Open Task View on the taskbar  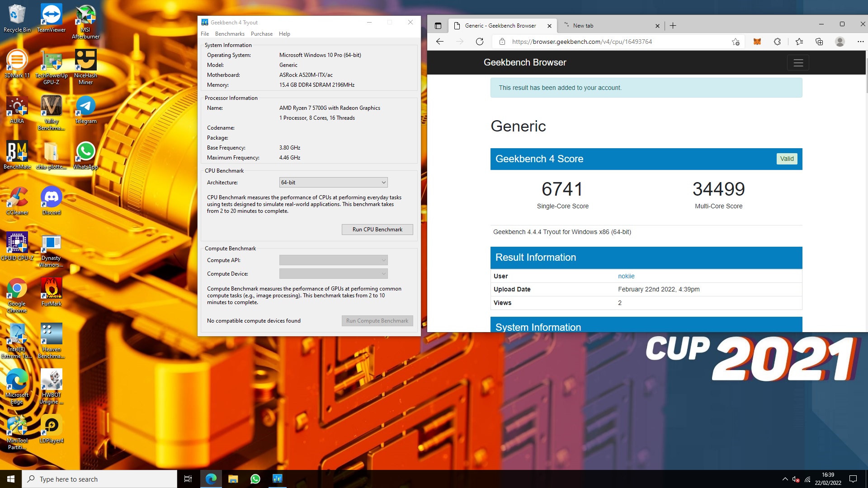point(188,479)
